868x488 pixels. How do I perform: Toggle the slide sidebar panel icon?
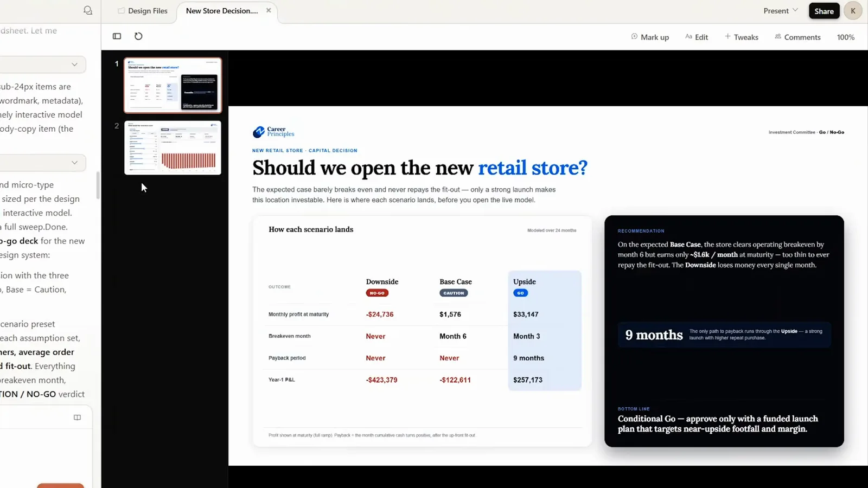(117, 36)
